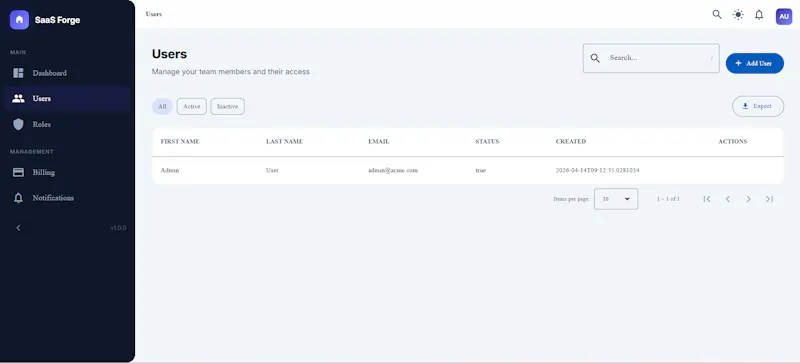Focus the Search users input field

652,58
